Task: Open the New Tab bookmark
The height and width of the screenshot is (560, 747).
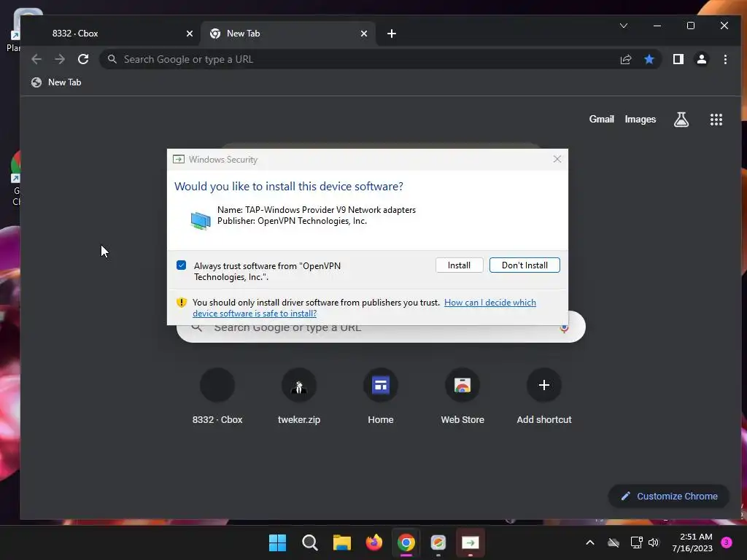Action: coord(56,82)
